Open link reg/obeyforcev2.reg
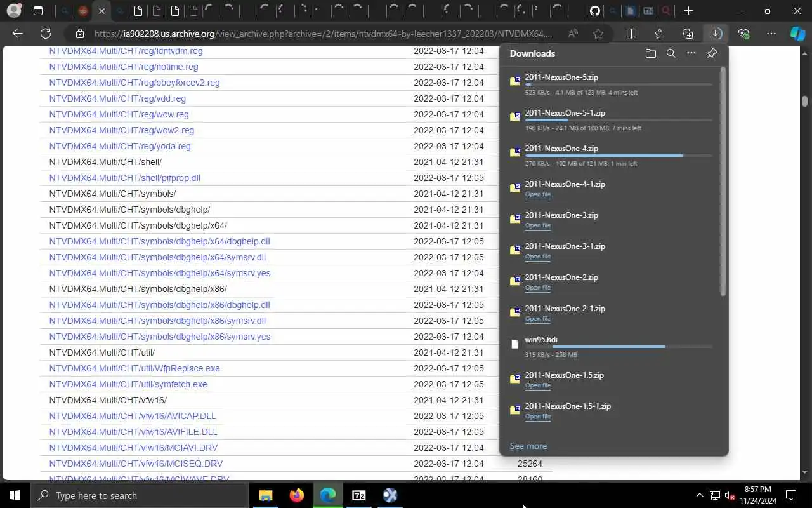The height and width of the screenshot is (508, 812). click(134, 83)
